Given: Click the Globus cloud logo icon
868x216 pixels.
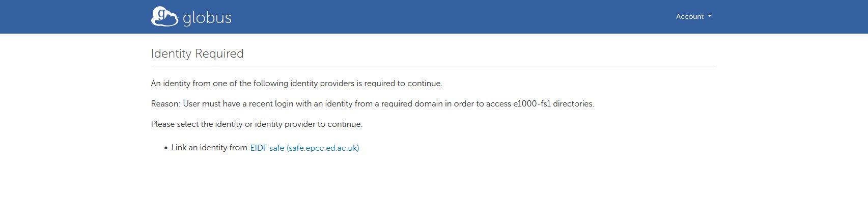Looking at the screenshot, I should pos(164,17).
